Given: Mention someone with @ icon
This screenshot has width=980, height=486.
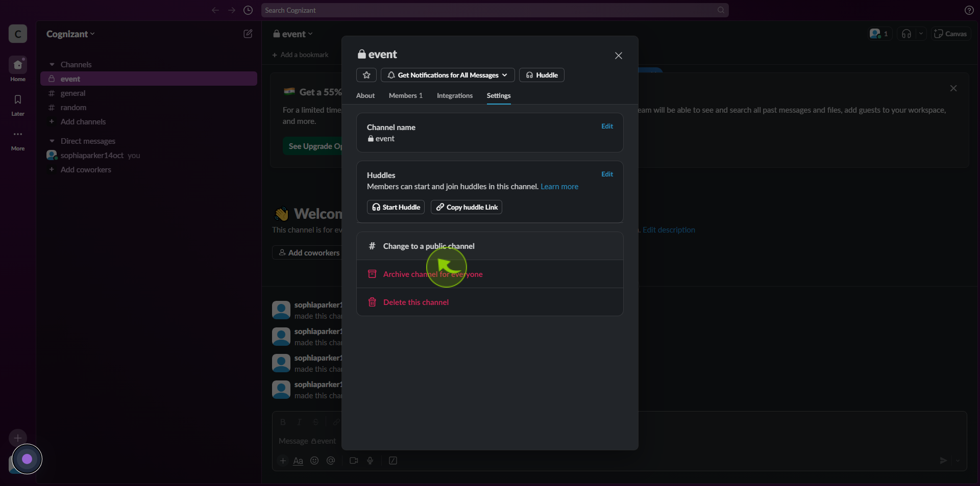Looking at the screenshot, I should pos(331,461).
